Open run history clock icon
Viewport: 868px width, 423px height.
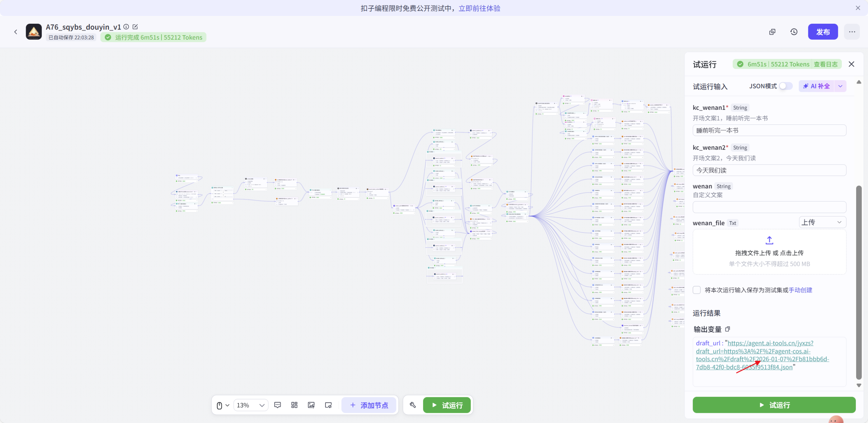[x=794, y=32]
